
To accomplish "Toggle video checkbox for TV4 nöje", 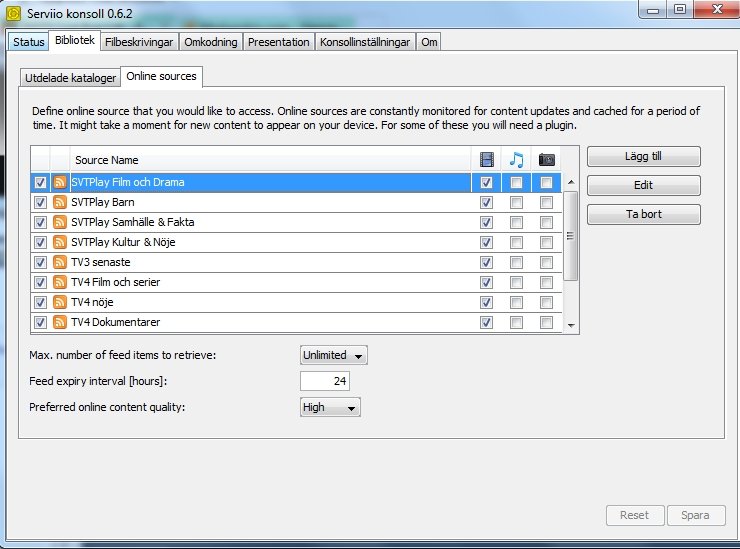I will pos(486,302).
